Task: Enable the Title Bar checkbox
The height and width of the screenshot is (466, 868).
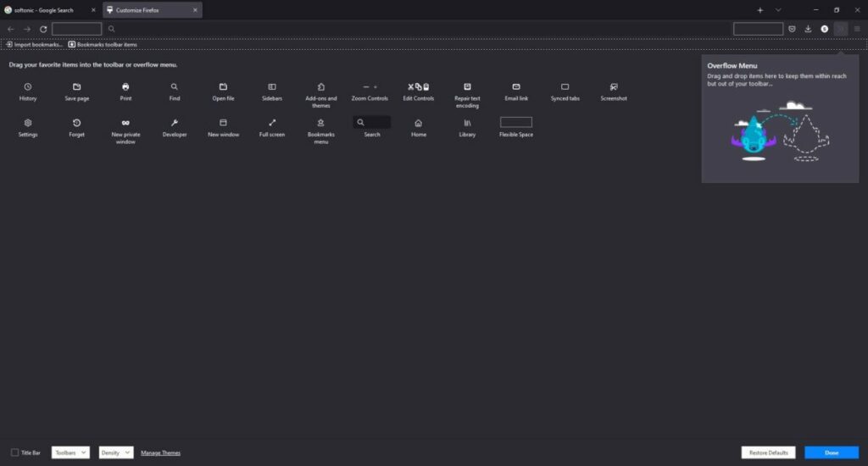Action: [x=15, y=452]
